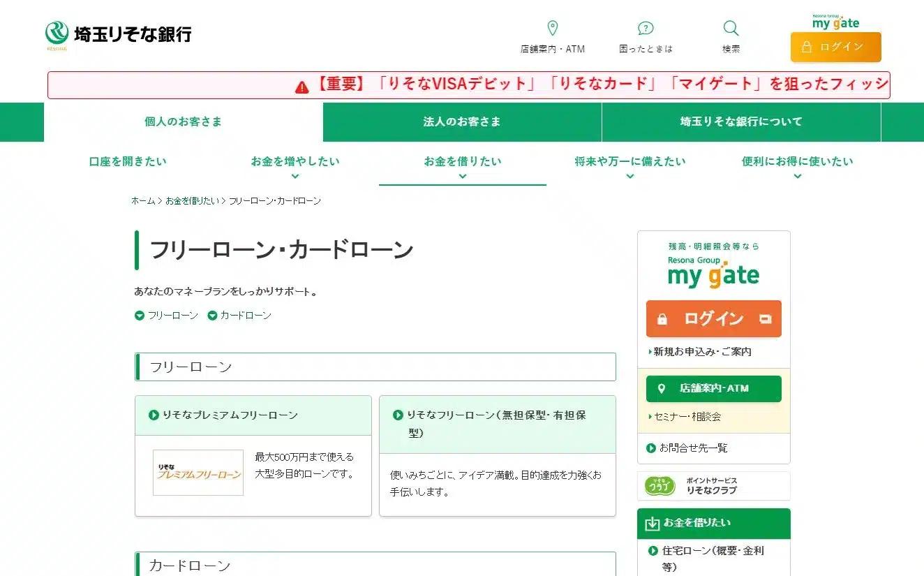
Task: Click the sidebar orange ログイン button
Action: 713,319
